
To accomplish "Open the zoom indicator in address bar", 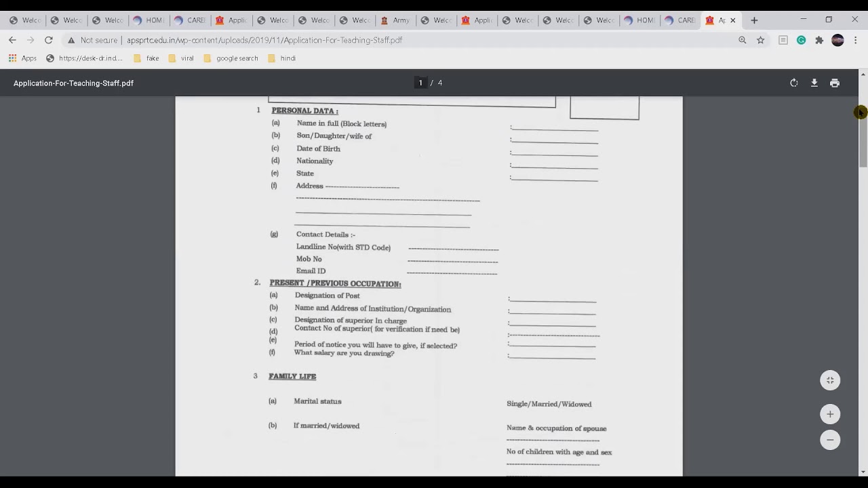I will [743, 40].
